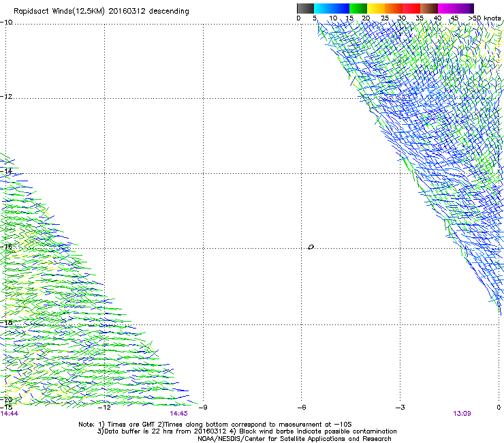Click the green 15-20 knots color swatch
504x443 pixels.
click(358, 8)
